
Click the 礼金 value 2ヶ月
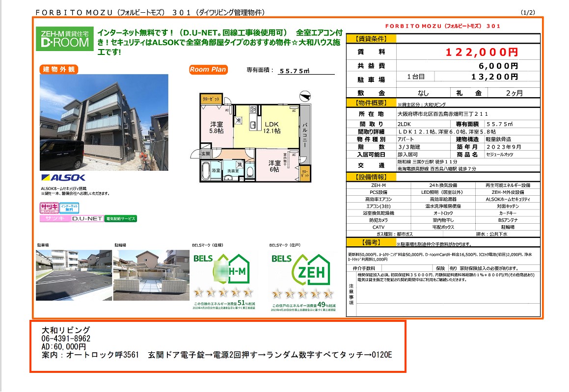(514, 93)
